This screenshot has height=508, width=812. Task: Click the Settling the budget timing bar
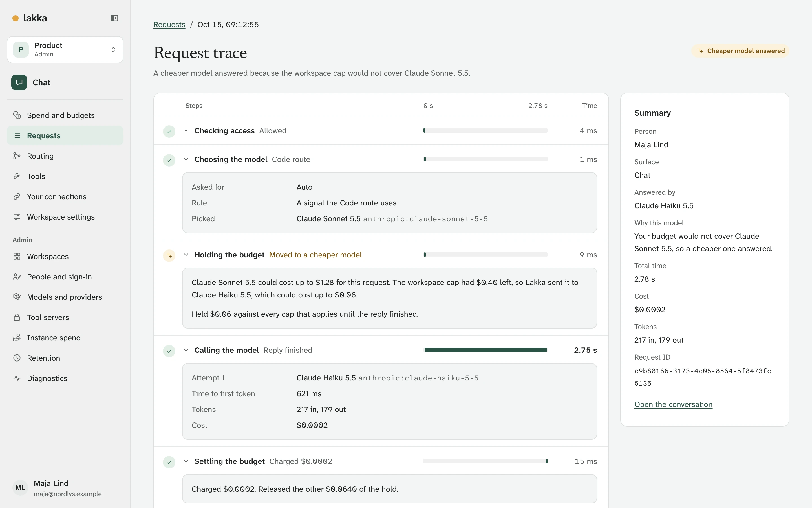point(486,461)
